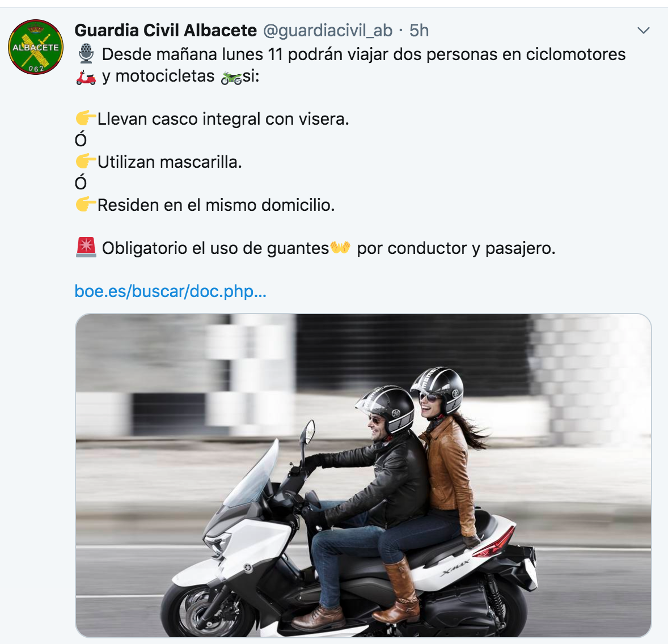The height and width of the screenshot is (644, 668).
Task: Click the pointing hand before 'Residen en el'
Action: coord(86,204)
